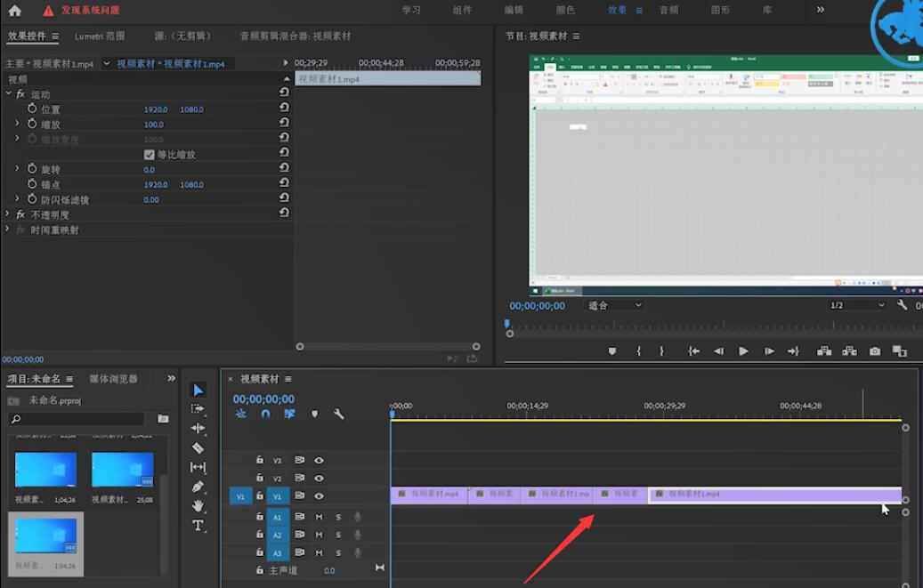Toggle the 等比缩放 uniform scale checkbox
923x588 pixels.
point(149,155)
